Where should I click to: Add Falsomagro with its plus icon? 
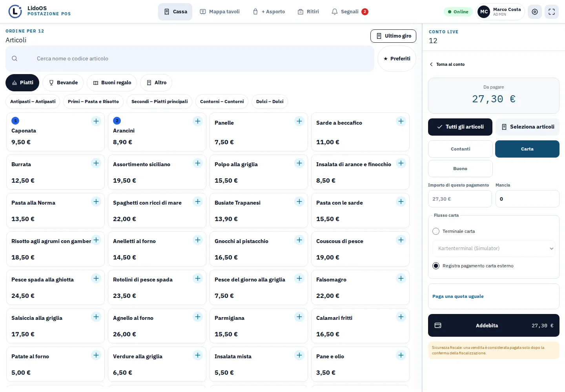point(401,278)
